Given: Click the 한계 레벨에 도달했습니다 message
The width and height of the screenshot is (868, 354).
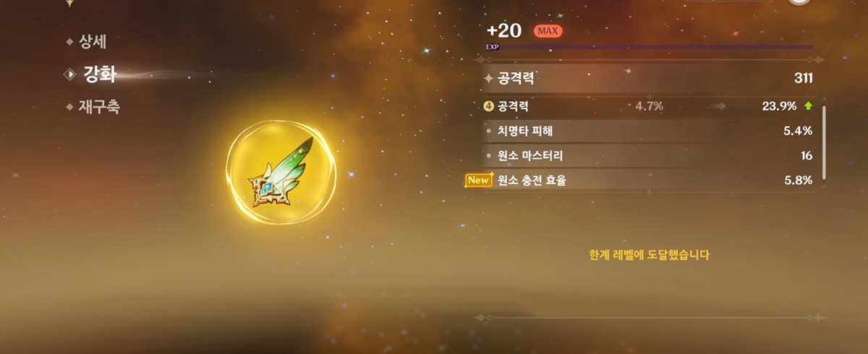Looking at the screenshot, I should pos(650,255).
